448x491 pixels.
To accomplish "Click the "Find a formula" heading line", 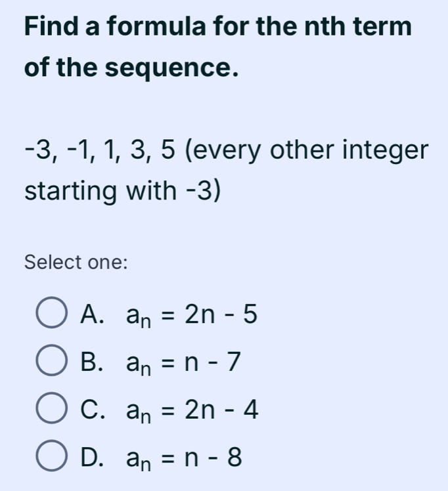I will tap(217, 27).
